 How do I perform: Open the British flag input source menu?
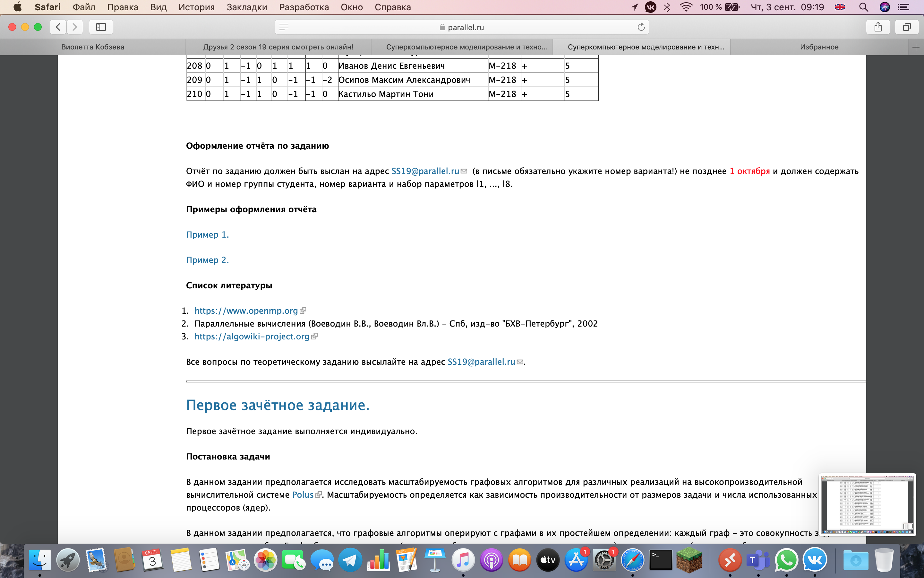coord(840,7)
